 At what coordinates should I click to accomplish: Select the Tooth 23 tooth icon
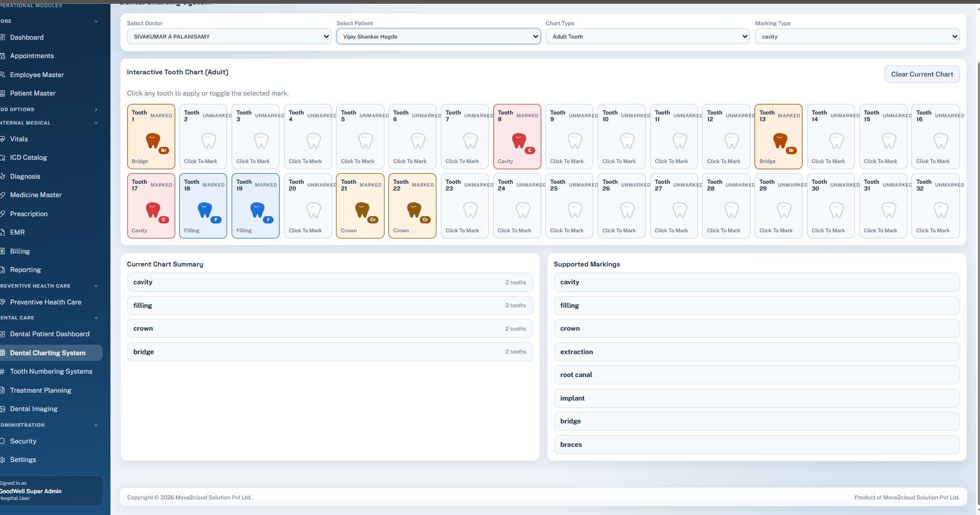[470, 210]
